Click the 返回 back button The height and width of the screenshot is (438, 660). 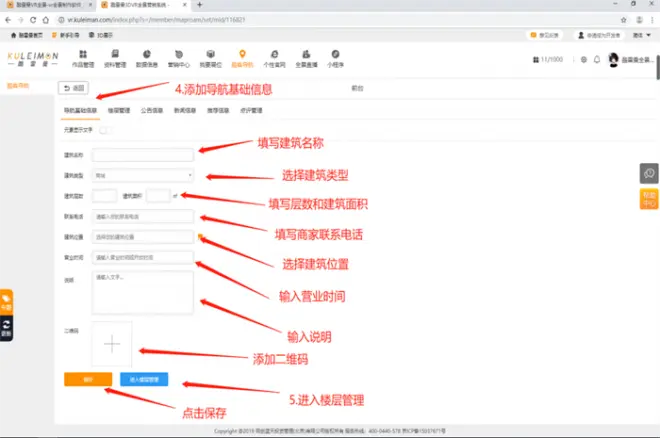74,88
